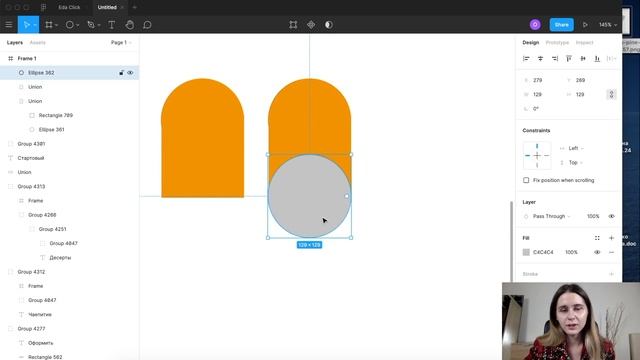Open the Page 1 dropdown
The width and height of the screenshot is (640, 360).
pos(121,42)
